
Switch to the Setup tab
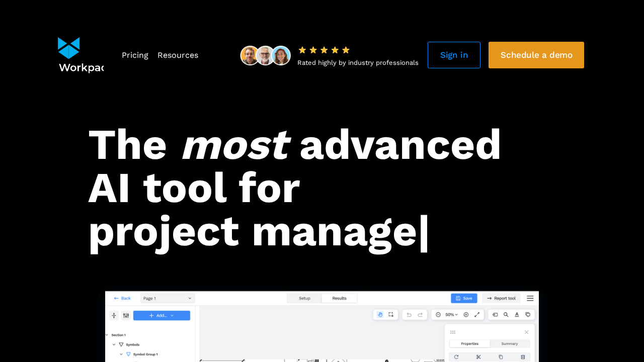(304, 298)
